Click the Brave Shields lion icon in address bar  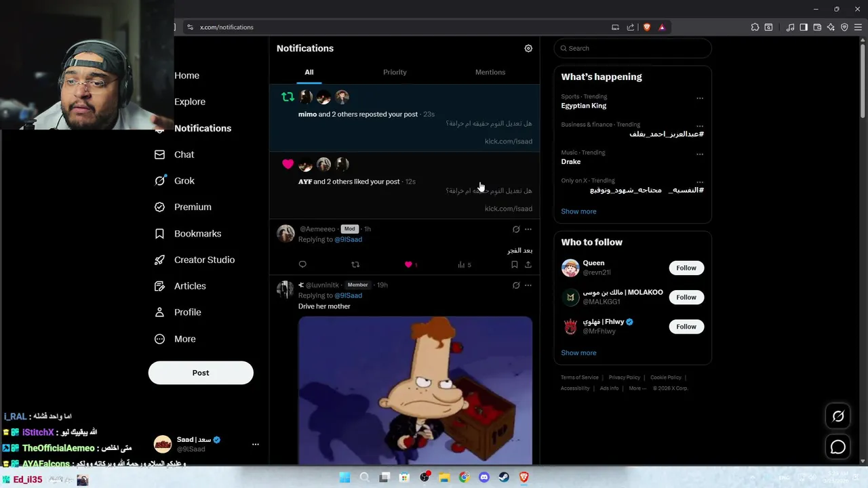647,27
